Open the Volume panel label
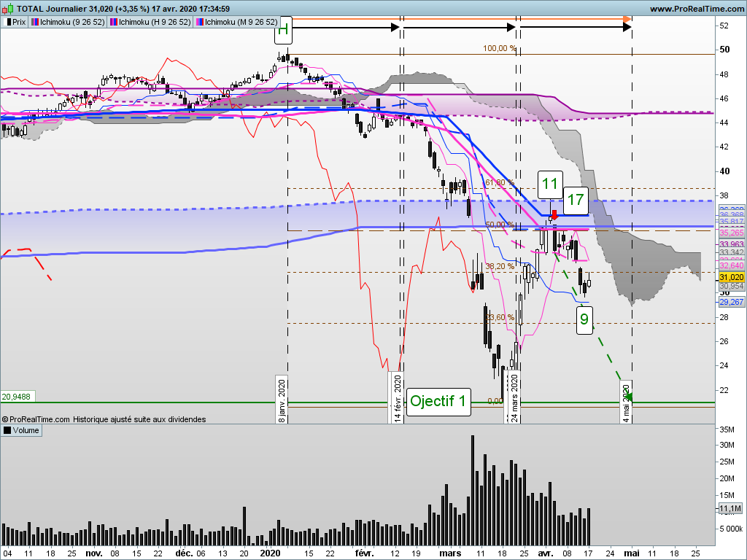Viewport: 747px width, 560px height. [21, 430]
